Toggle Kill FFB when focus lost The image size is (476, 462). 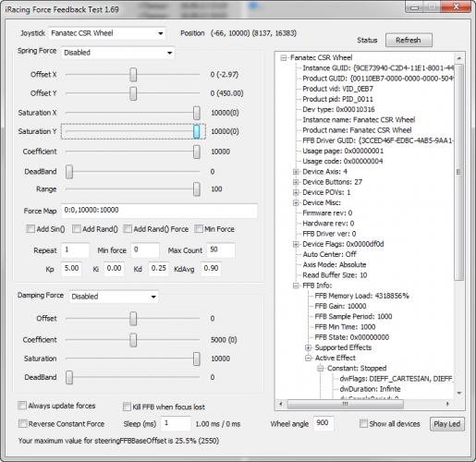click(x=127, y=407)
